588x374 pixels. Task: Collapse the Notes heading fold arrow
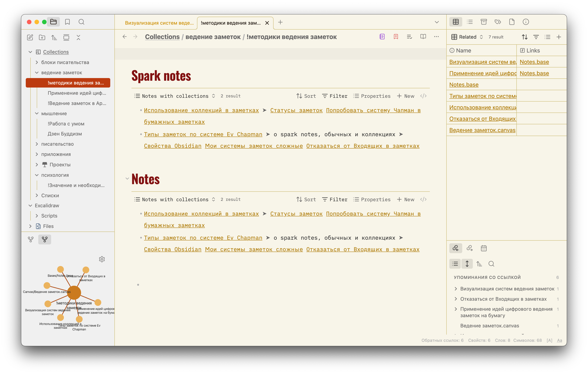[127, 179]
